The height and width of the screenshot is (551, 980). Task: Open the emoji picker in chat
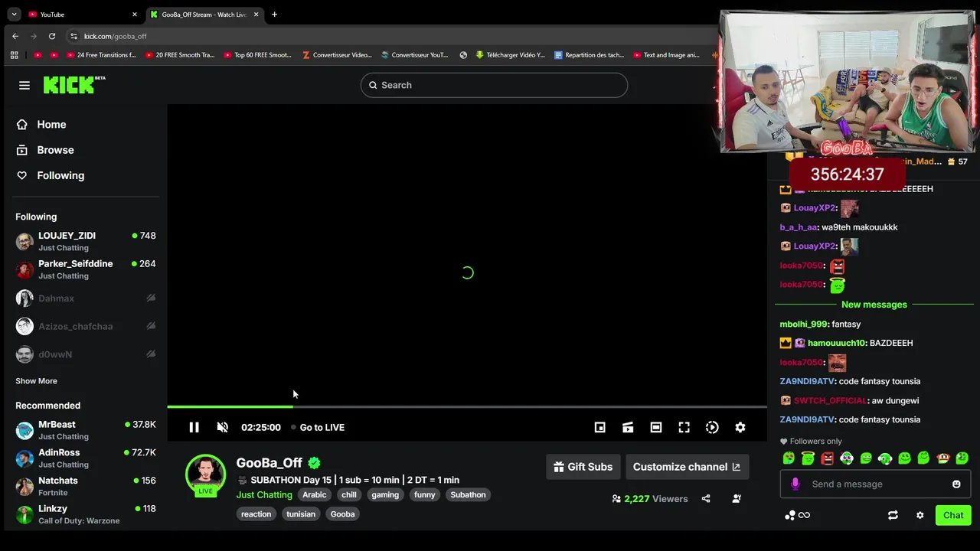click(x=956, y=484)
